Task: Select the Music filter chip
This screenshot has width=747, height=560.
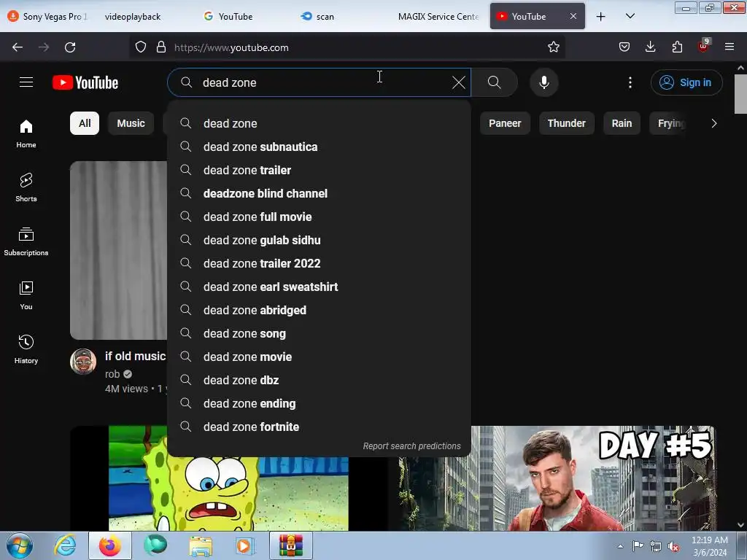Action: pyautogui.click(x=131, y=123)
